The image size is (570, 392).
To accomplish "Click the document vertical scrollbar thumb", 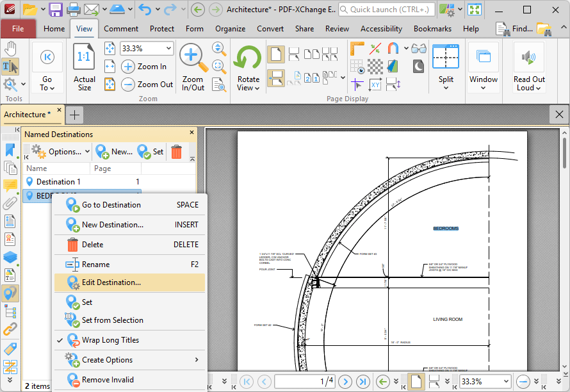I will [x=564, y=152].
